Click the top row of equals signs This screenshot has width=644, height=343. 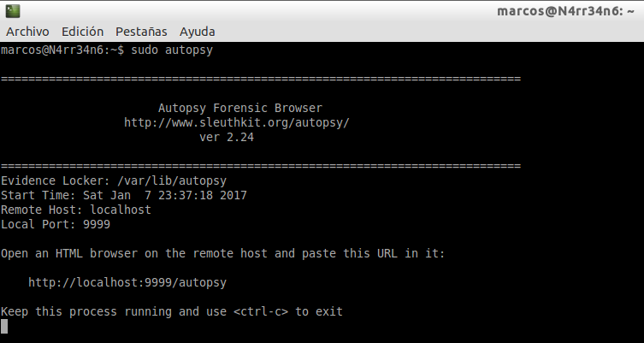261,80
